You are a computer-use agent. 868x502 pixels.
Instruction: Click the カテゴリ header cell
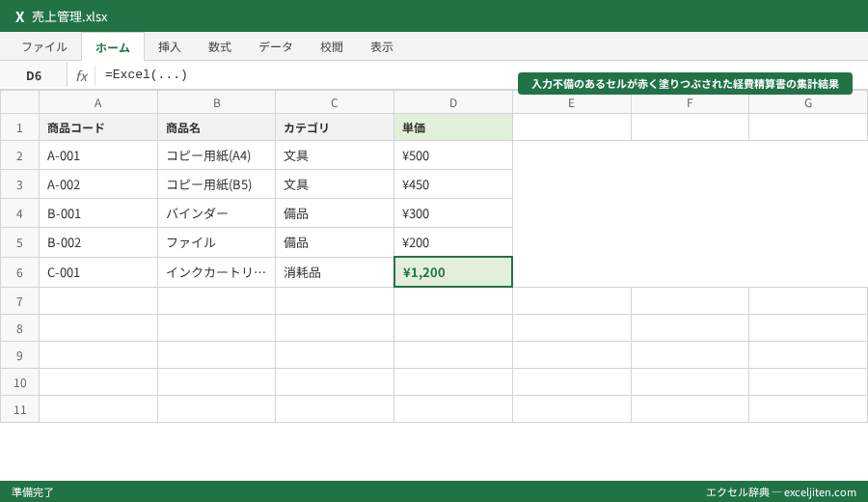(335, 127)
